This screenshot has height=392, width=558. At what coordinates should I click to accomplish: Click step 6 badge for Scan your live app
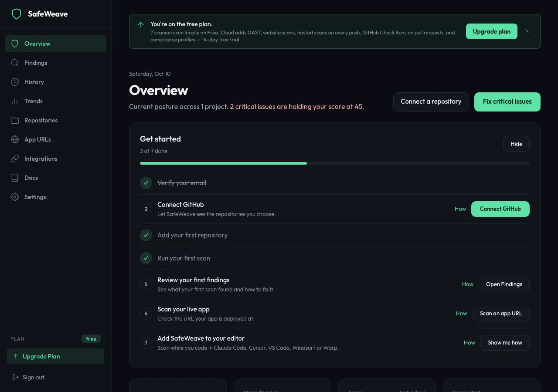click(x=146, y=314)
